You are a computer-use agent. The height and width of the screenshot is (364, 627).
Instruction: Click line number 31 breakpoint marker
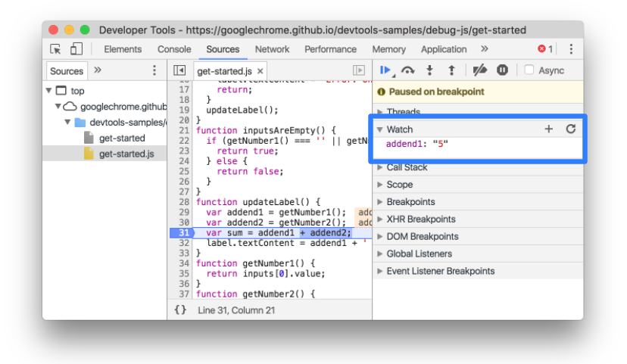[182, 232]
